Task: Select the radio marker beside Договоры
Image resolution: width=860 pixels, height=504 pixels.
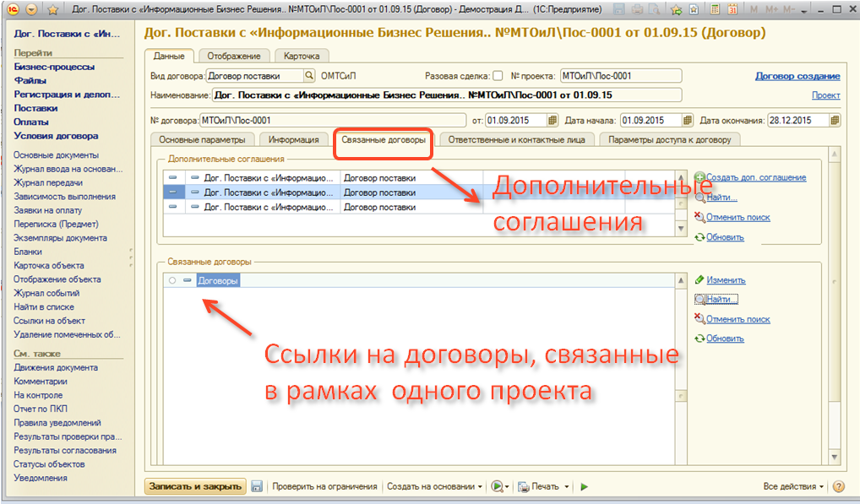Action: [x=172, y=280]
